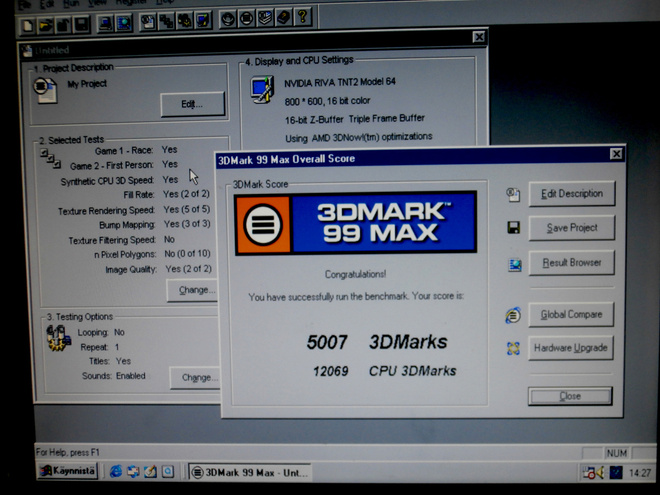Click the second quick launch icon
Image resolution: width=660 pixels, height=495 pixels.
[x=133, y=471]
